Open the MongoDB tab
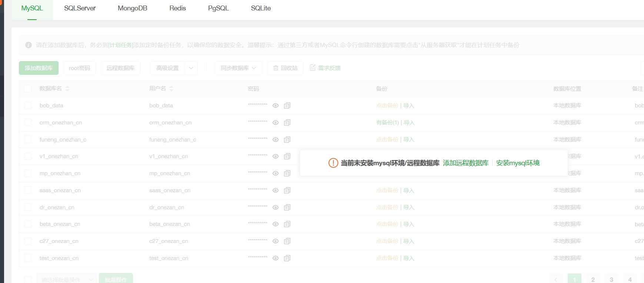The width and height of the screenshot is (644, 283). tap(133, 8)
